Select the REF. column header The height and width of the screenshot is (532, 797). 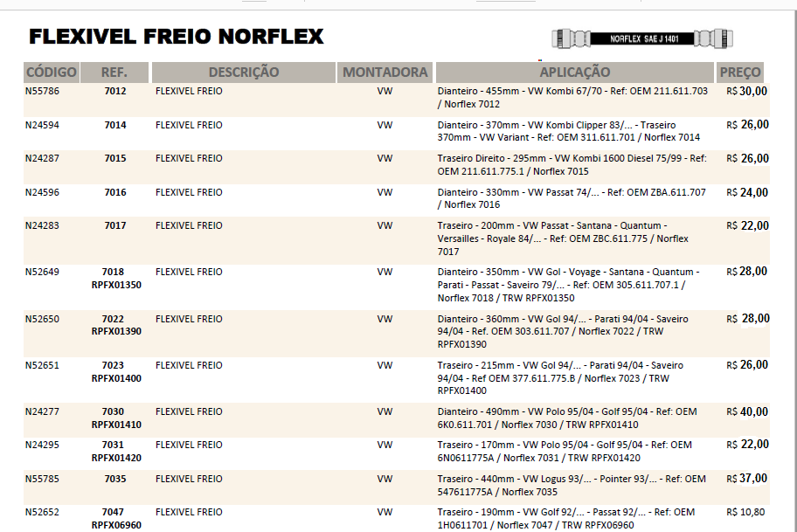tap(114, 73)
